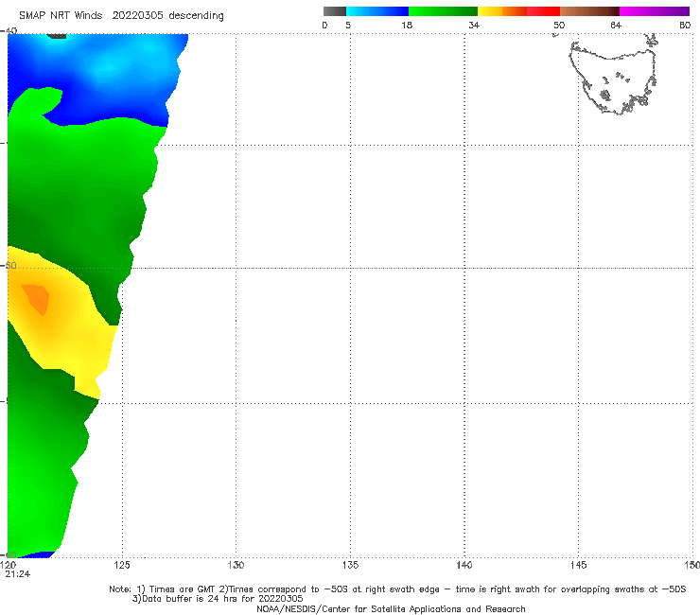Click the longitude label '145'
This screenshot has width=700, height=615.
tap(579, 565)
